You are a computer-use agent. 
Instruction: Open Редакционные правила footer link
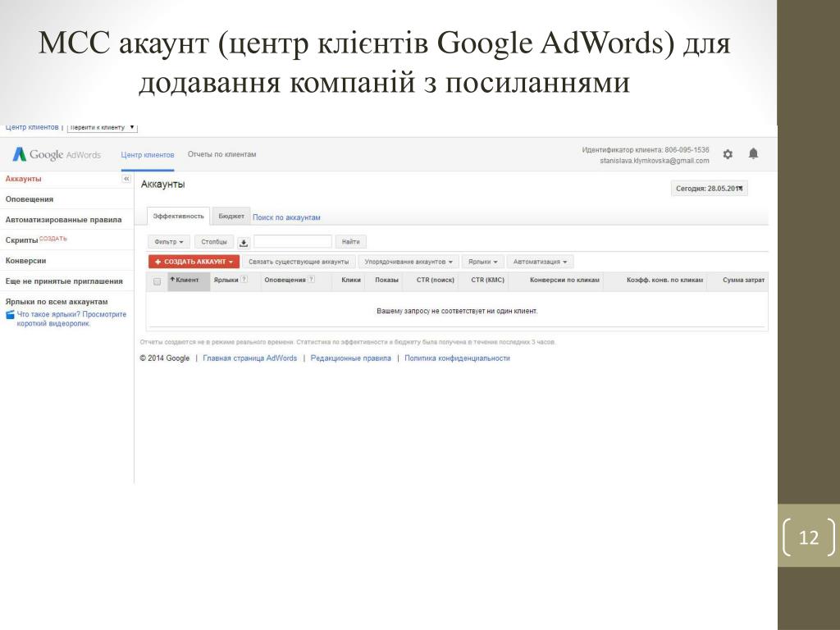click(351, 358)
